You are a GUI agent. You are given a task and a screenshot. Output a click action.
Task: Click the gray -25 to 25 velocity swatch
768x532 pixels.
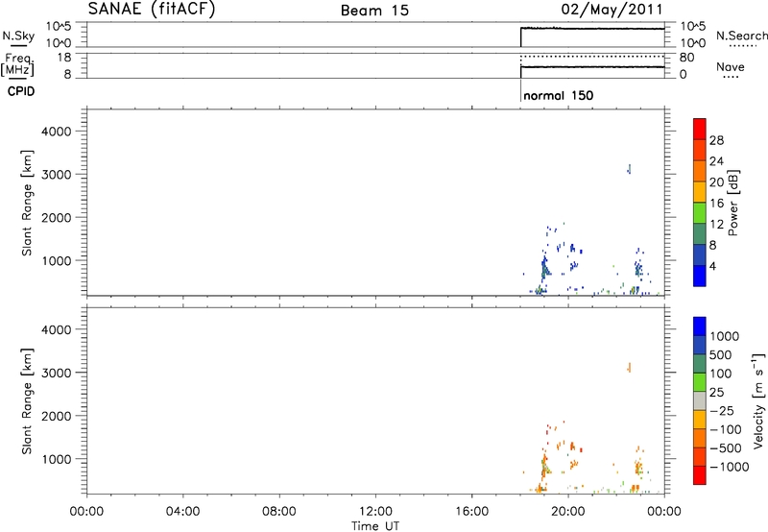(x=700, y=400)
